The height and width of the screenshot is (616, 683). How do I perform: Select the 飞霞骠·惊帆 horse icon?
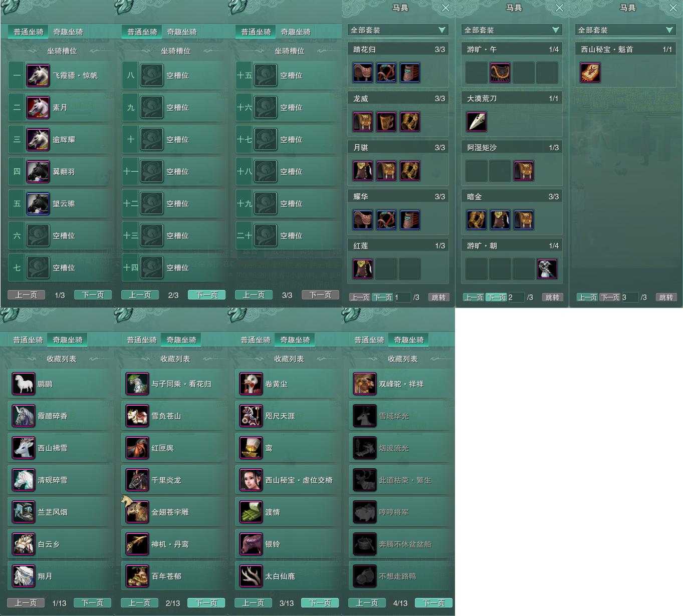pyautogui.click(x=38, y=75)
